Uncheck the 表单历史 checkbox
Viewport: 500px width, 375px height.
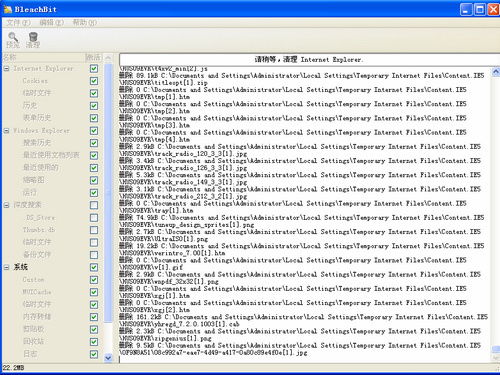(x=94, y=118)
